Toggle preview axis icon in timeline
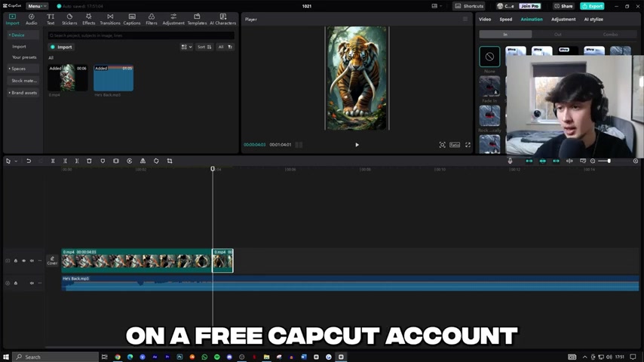644x362 pixels. tap(569, 161)
